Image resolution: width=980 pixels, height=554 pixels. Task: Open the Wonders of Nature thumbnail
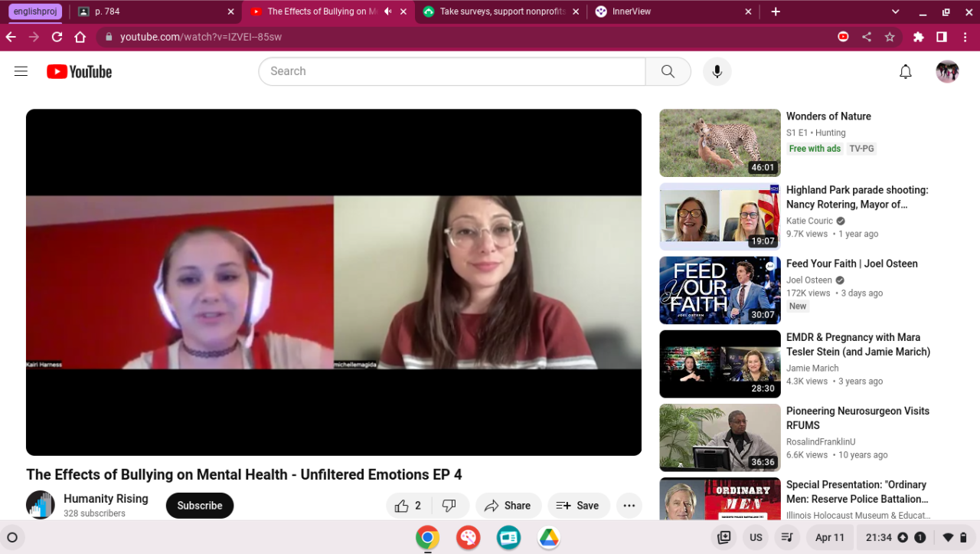click(720, 143)
